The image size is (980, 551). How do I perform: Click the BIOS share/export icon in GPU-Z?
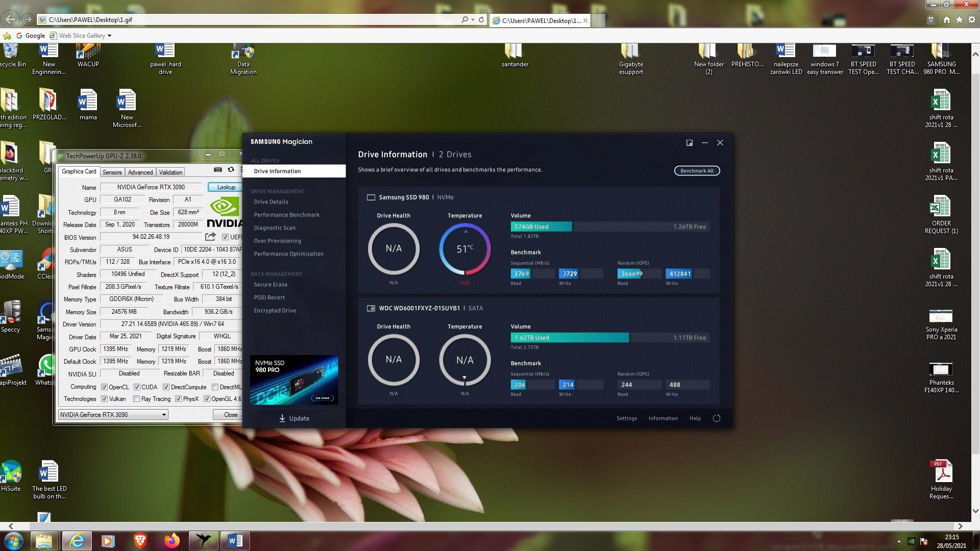pyautogui.click(x=210, y=237)
